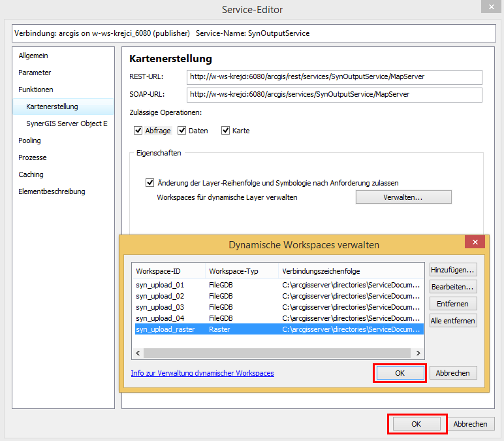Select Parameter in the left panel
This screenshot has height=441, width=504.
(x=35, y=73)
